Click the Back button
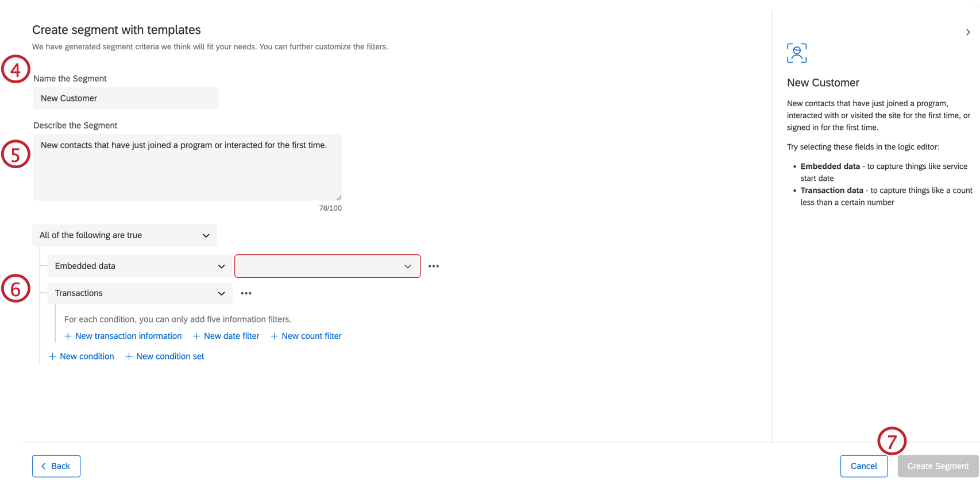The width and height of the screenshot is (980, 488). 56,466
